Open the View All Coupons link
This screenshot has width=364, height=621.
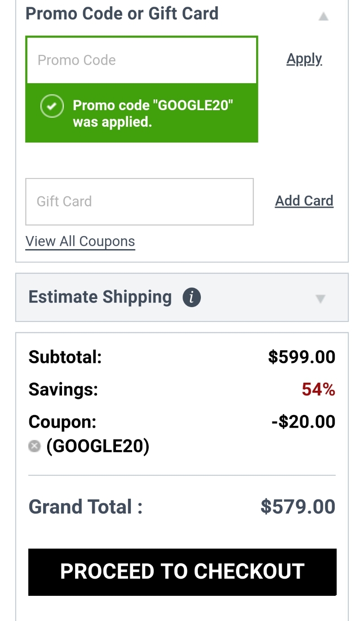tap(80, 241)
